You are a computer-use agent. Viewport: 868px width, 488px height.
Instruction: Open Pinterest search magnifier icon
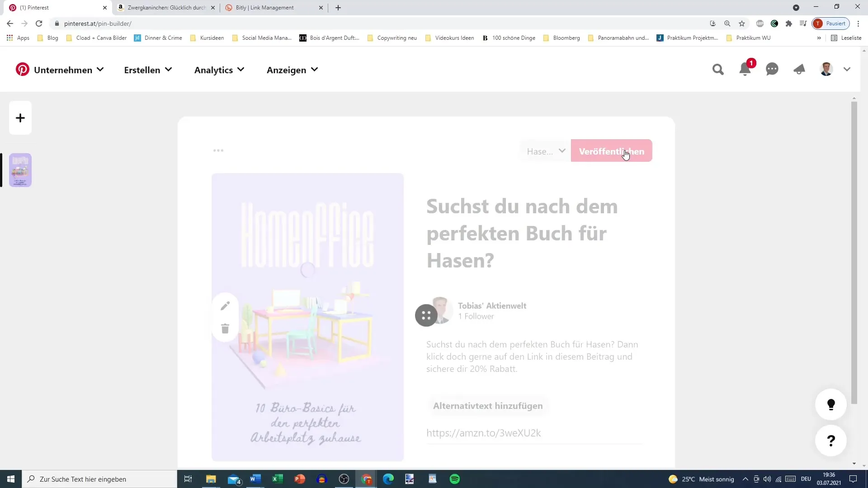click(718, 70)
